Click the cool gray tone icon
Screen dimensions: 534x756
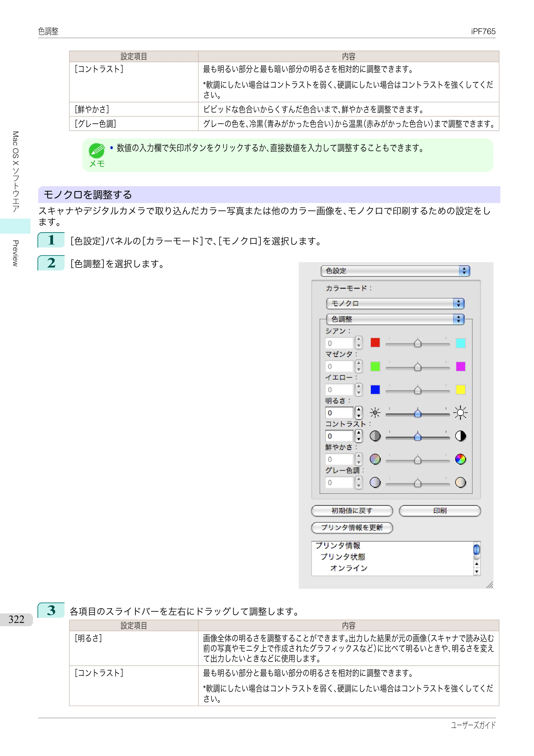pyautogui.click(x=375, y=482)
